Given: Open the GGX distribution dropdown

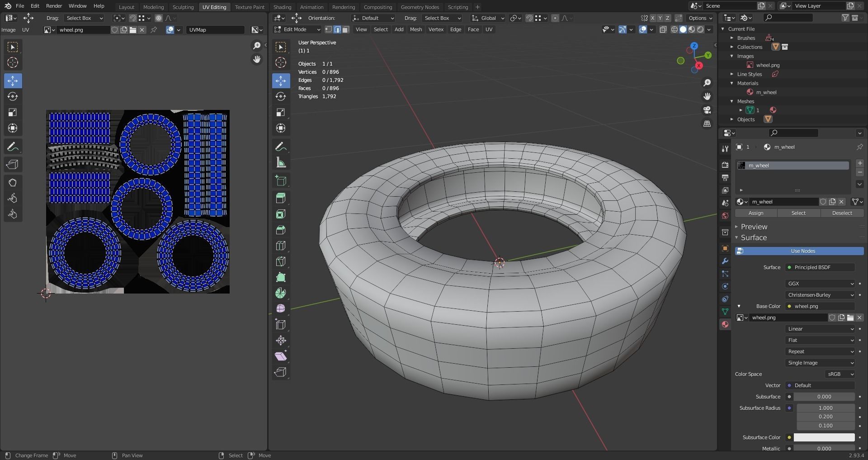Looking at the screenshot, I should tap(820, 284).
